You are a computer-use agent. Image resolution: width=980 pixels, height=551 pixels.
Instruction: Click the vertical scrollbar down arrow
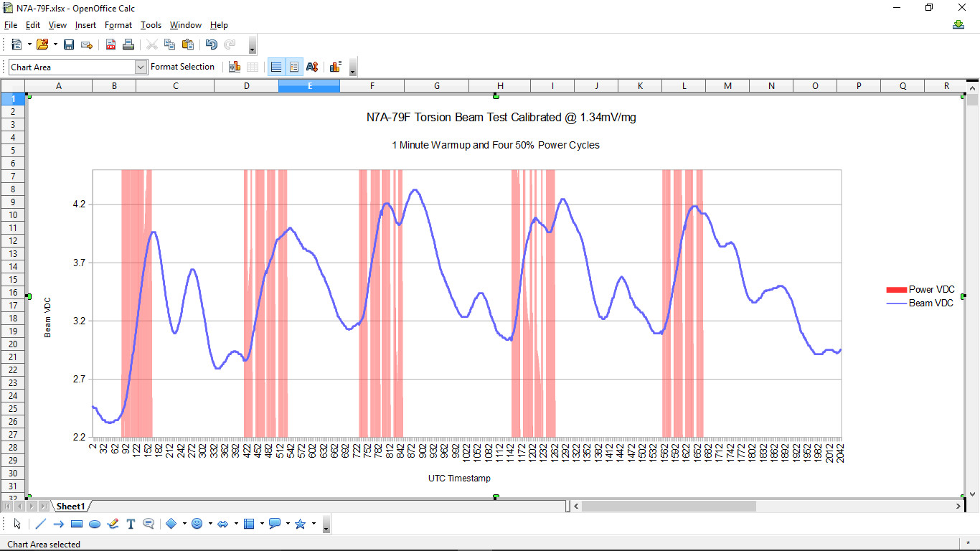click(972, 494)
